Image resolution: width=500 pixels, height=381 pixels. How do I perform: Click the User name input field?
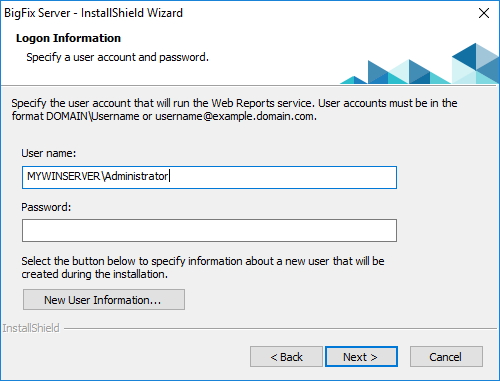point(209,177)
